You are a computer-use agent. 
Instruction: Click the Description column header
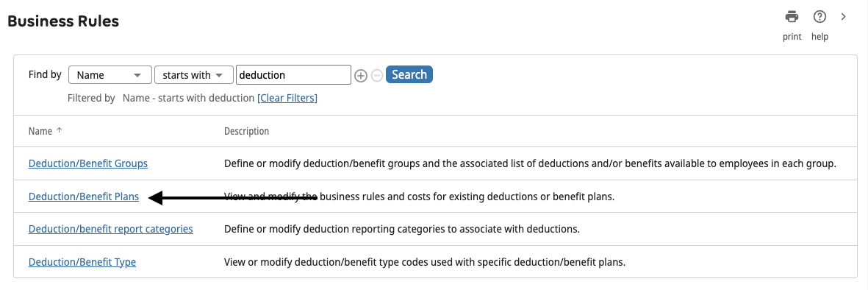tap(246, 132)
